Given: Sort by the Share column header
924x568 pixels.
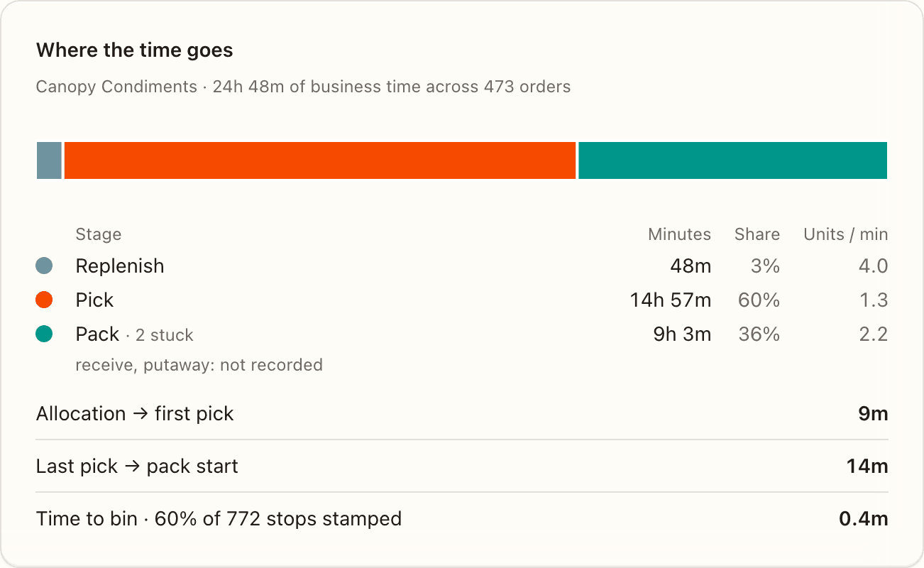Looking at the screenshot, I should click(757, 234).
